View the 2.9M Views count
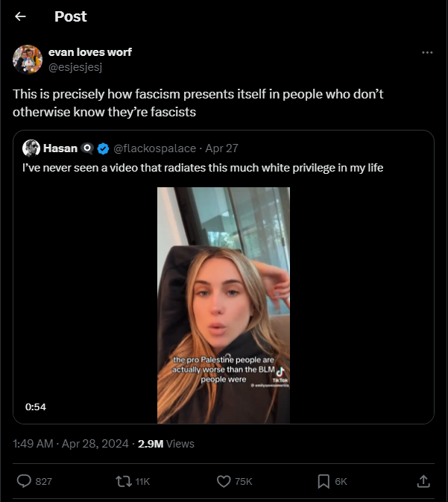 [x=165, y=443]
